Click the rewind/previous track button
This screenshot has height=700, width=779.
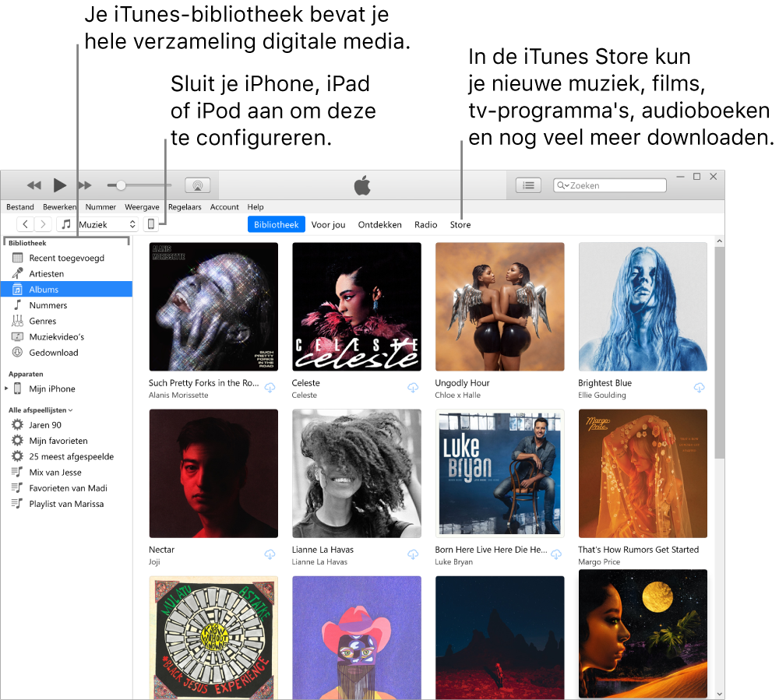coord(33,185)
